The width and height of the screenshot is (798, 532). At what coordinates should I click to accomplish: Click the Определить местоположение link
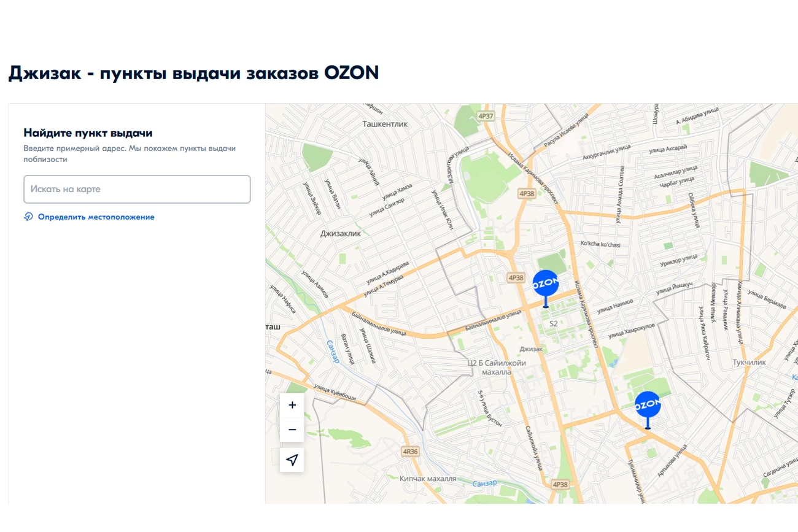[x=96, y=217]
